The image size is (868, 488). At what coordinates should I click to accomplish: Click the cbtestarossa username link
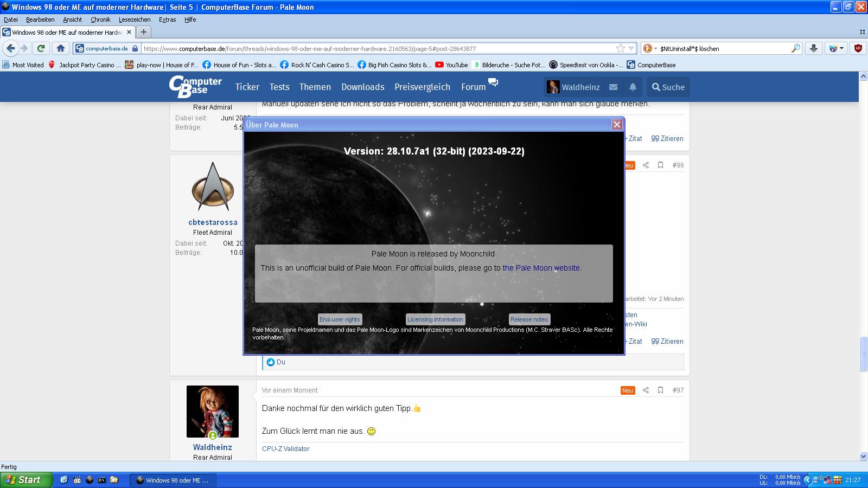213,222
